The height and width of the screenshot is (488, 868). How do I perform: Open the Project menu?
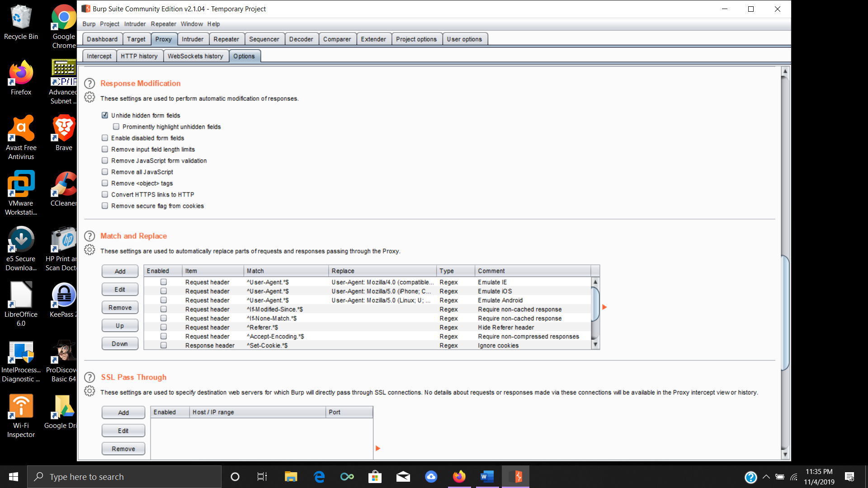click(x=109, y=24)
